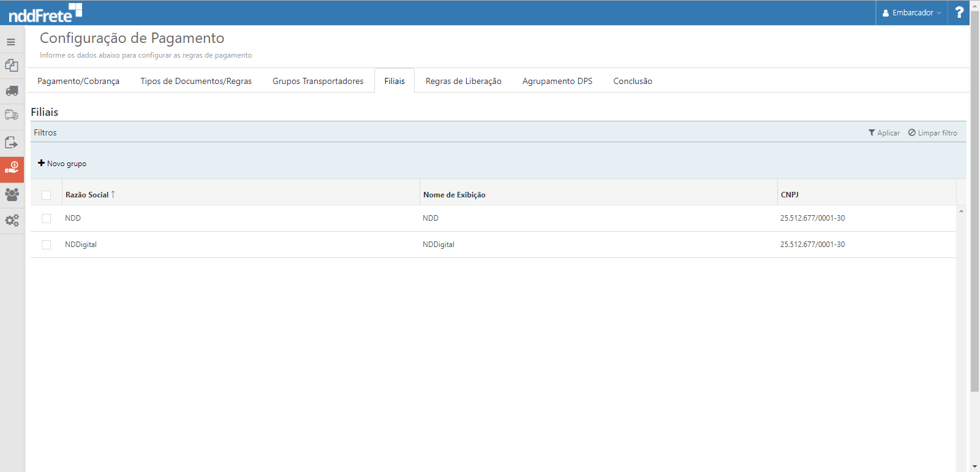This screenshot has width=980, height=472.
Task: Click the Limpar filtro link
Action: pyautogui.click(x=932, y=133)
